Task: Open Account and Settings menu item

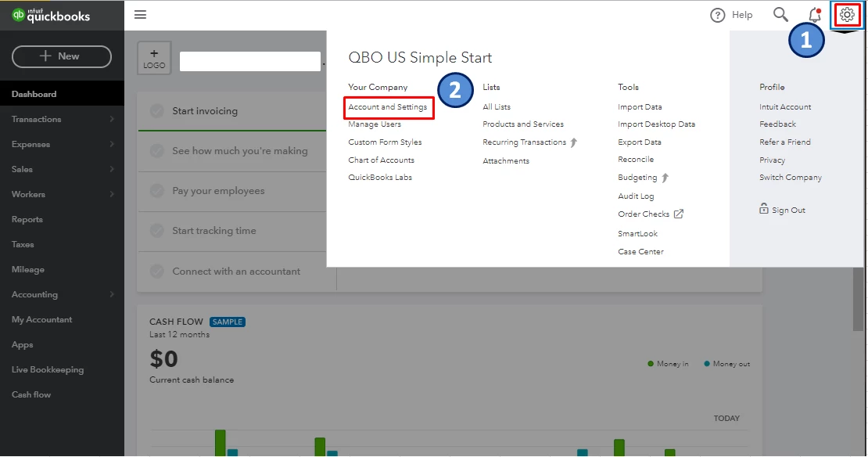Action: tap(388, 107)
